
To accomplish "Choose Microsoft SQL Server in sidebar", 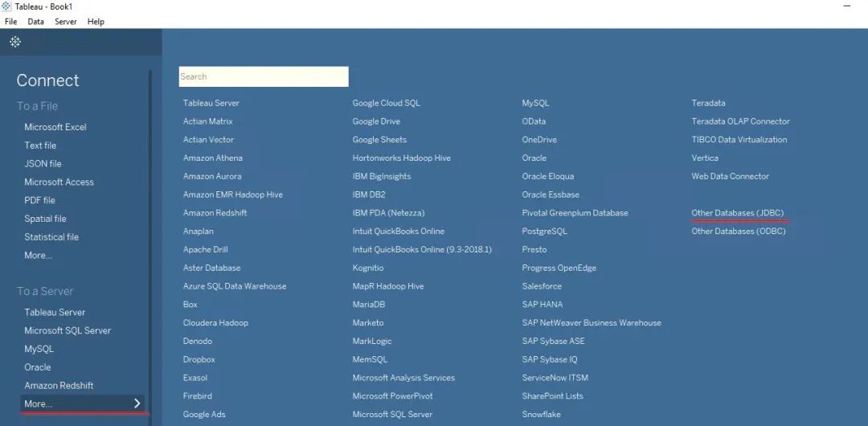I will pos(68,330).
